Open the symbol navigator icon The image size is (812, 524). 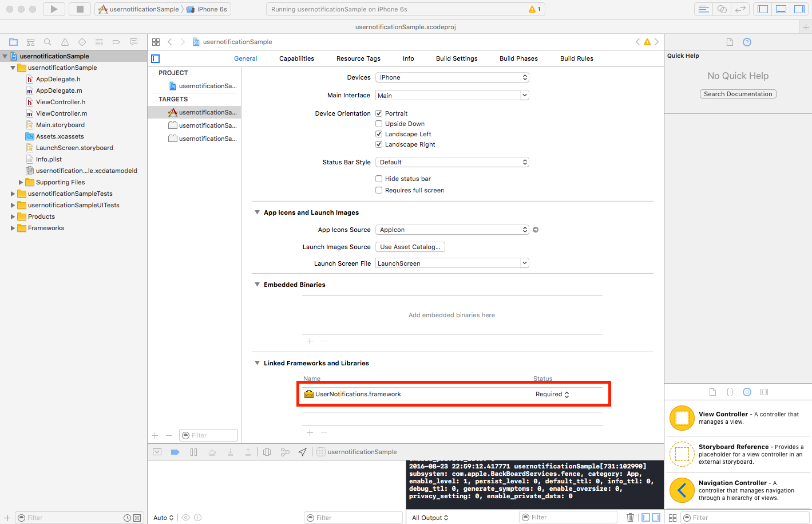tap(31, 42)
